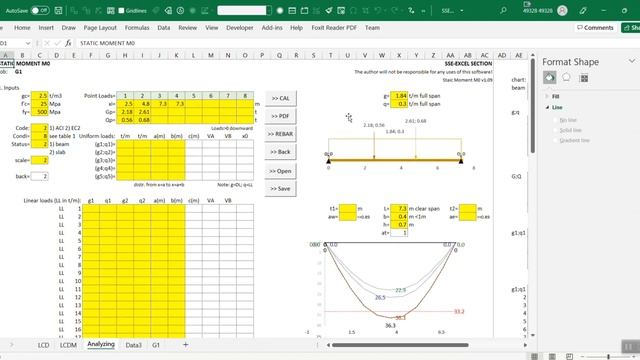
Task: Click Page Break Preview icon in status bar
Action: pyautogui.click(x=569, y=357)
